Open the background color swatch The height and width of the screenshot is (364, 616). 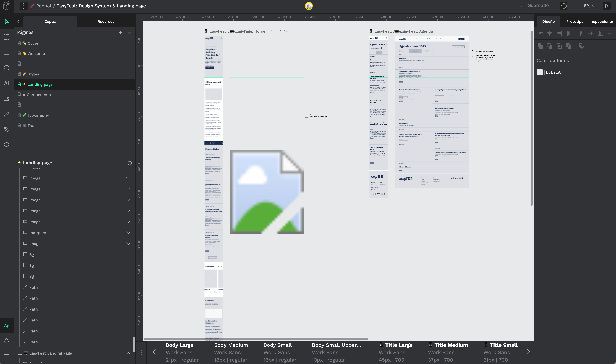[540, 72]
